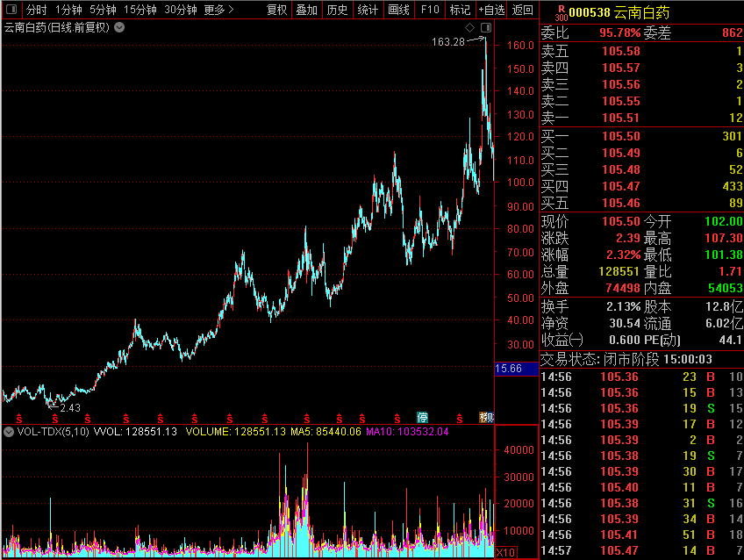Click the 换手 value 2.13%
The width and height of the screenshot is (744, 560).
pyautogui.click(x=623, y=307)
